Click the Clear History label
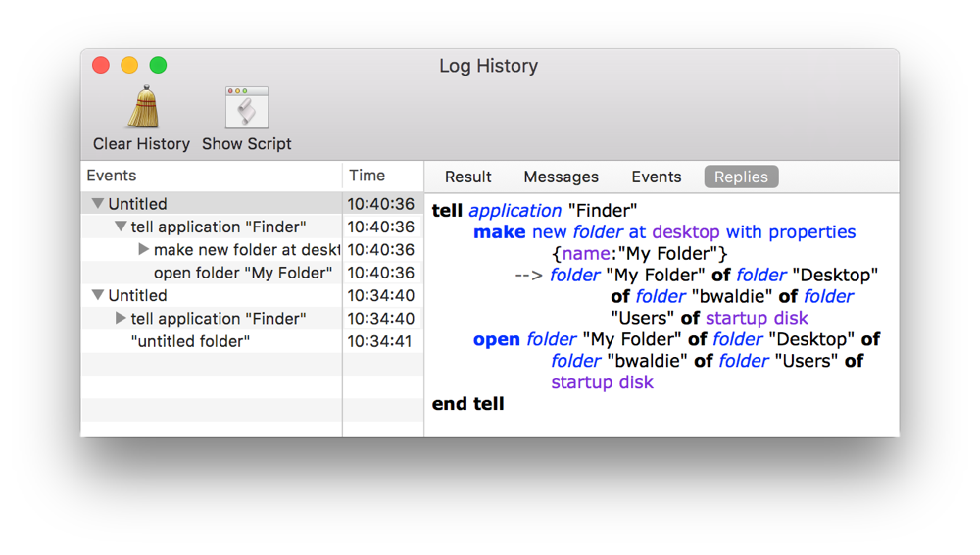980x555 pixels. tap(141, 144)
